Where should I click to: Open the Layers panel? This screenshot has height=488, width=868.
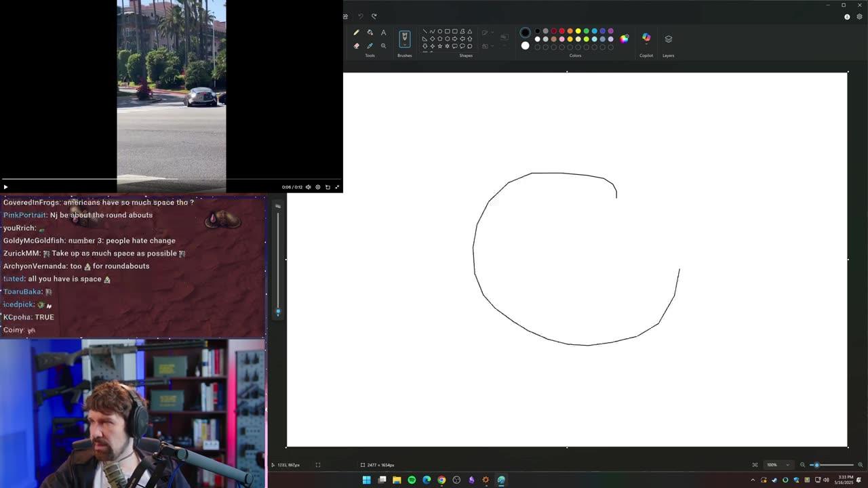(x=668, y=39)
